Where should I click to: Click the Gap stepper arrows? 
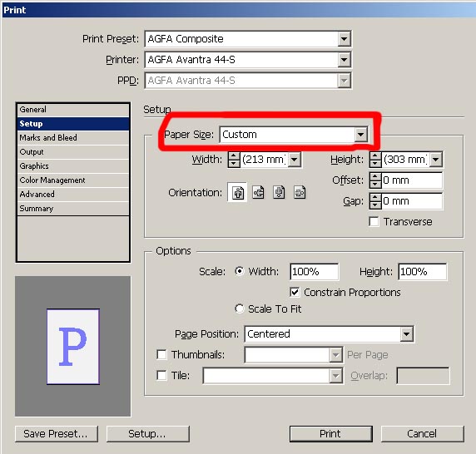375,201
